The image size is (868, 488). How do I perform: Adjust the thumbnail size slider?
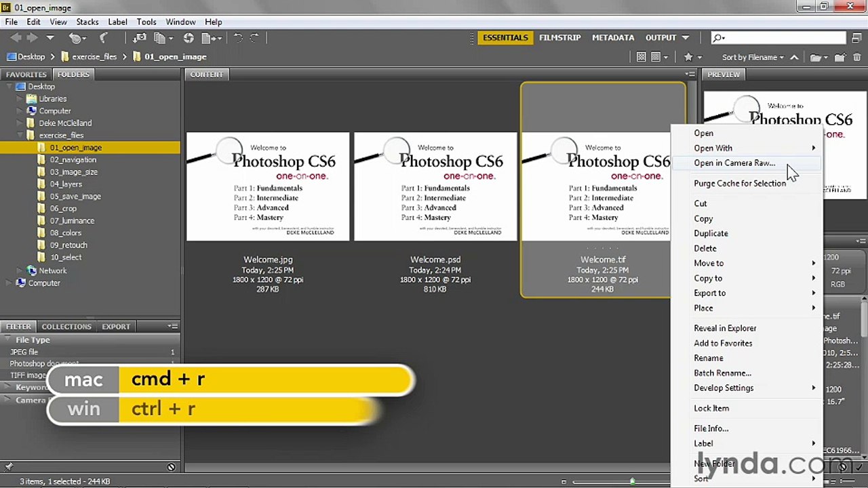pyautogui.click(x=632, y=481)
